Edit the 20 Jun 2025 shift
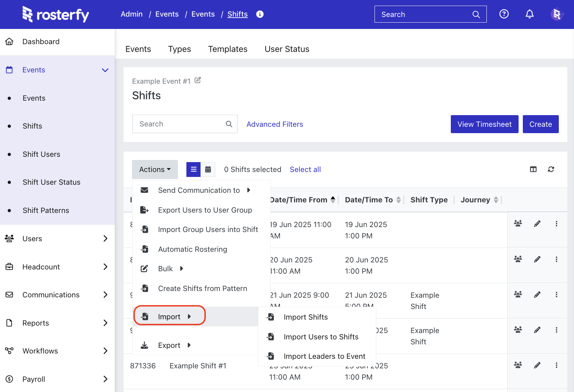This screenshot has width=574, height=392. (537, 259)
